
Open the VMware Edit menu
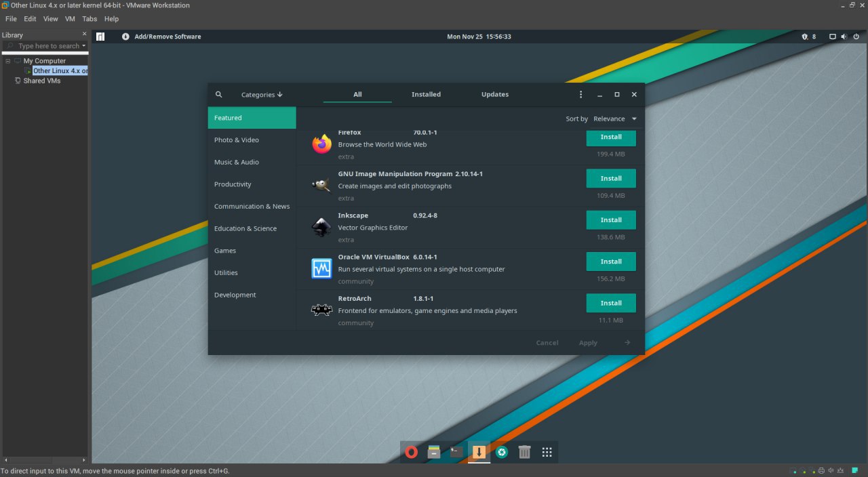click(30, 19)
